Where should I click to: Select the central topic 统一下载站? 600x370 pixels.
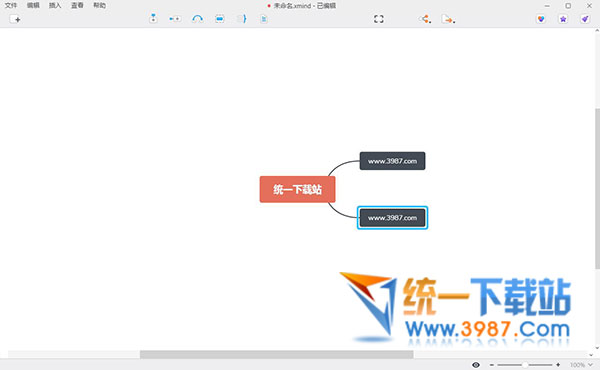click(x=297, y=189)
